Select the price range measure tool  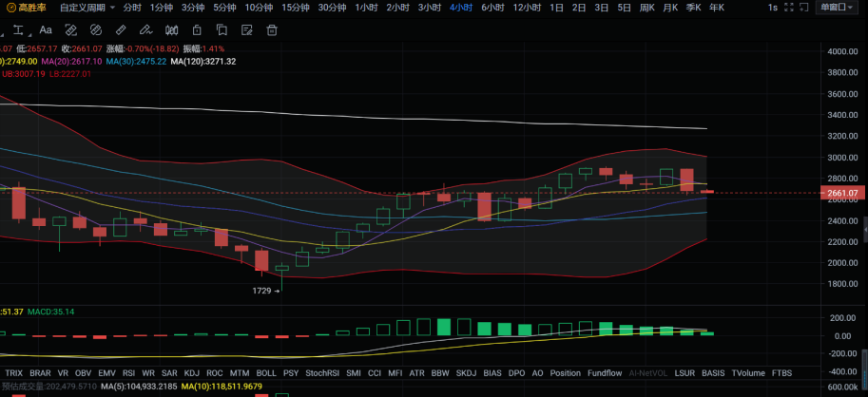coord(18,29)
